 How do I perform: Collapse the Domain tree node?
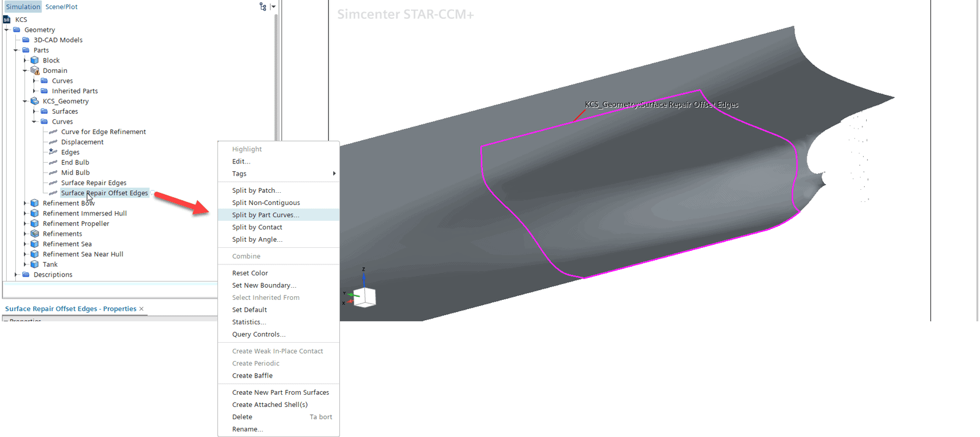pyautogui.click(x=25, y=70)
